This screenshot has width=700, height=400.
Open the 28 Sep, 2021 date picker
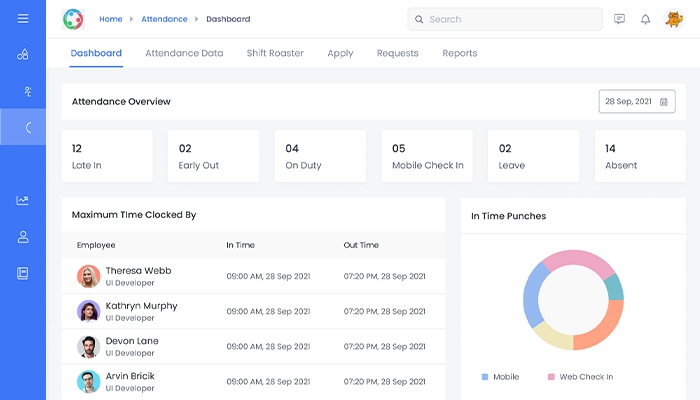tap(637, 101)
